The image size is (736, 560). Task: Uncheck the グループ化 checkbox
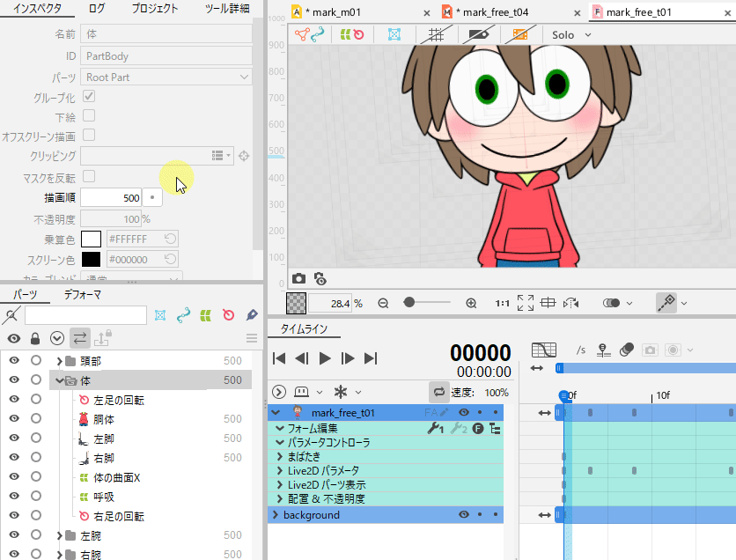[x=89, y=96]
